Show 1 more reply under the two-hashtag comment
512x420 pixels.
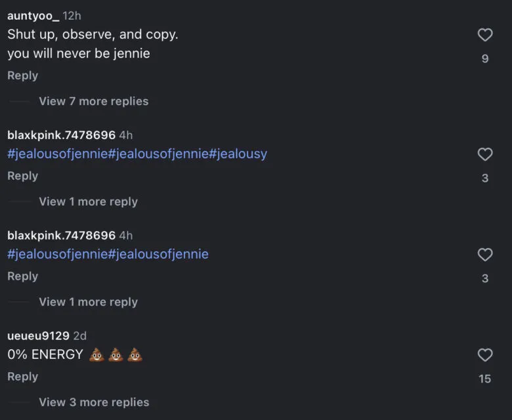(x=88, y=302)
